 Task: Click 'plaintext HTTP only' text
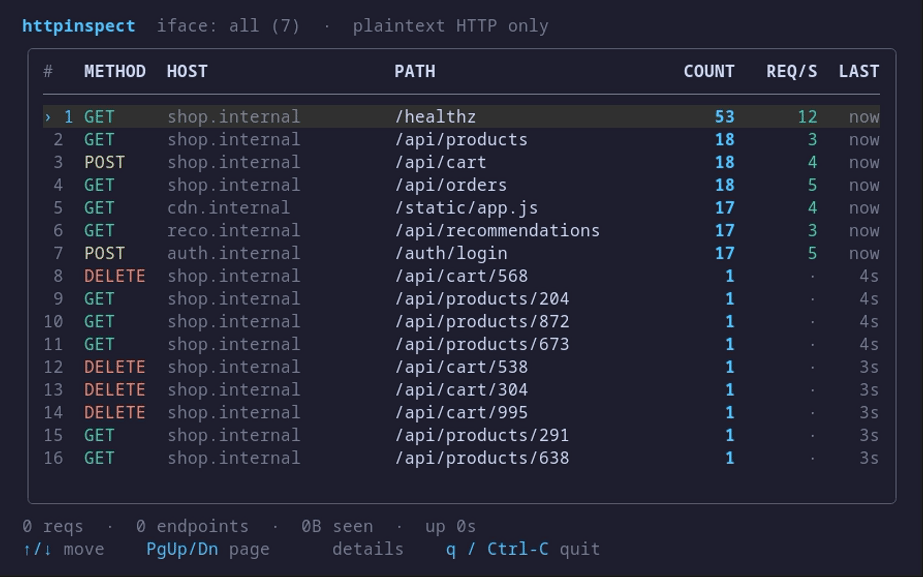click(450, 26)
